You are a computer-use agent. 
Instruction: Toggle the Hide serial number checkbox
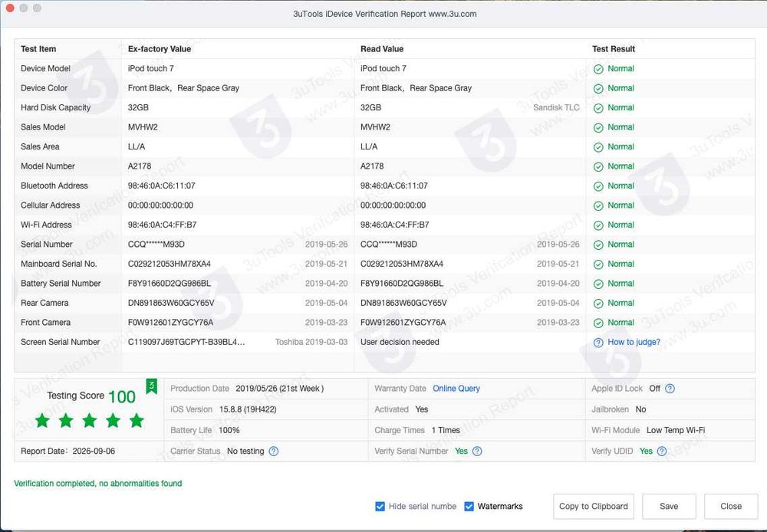point(380,506)
